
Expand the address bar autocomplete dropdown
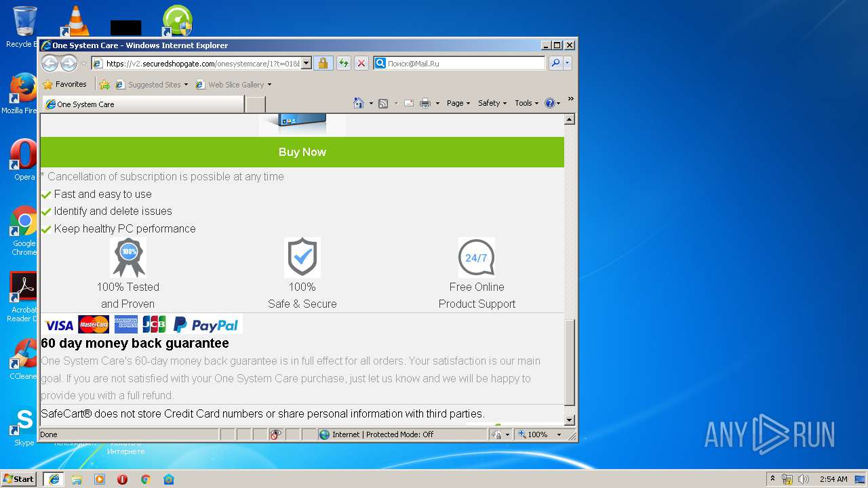[x=307, y=63]
